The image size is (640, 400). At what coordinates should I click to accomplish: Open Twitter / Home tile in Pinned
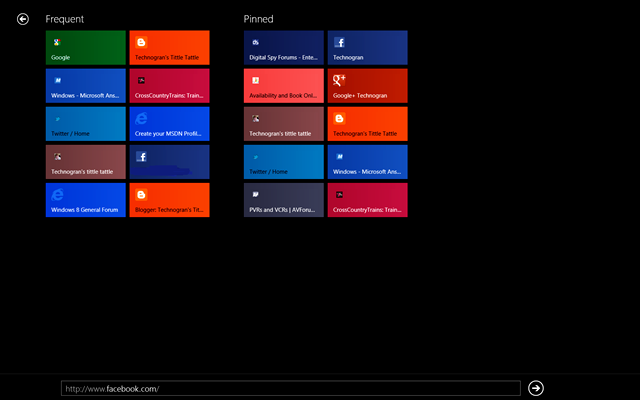coord(284,162)
